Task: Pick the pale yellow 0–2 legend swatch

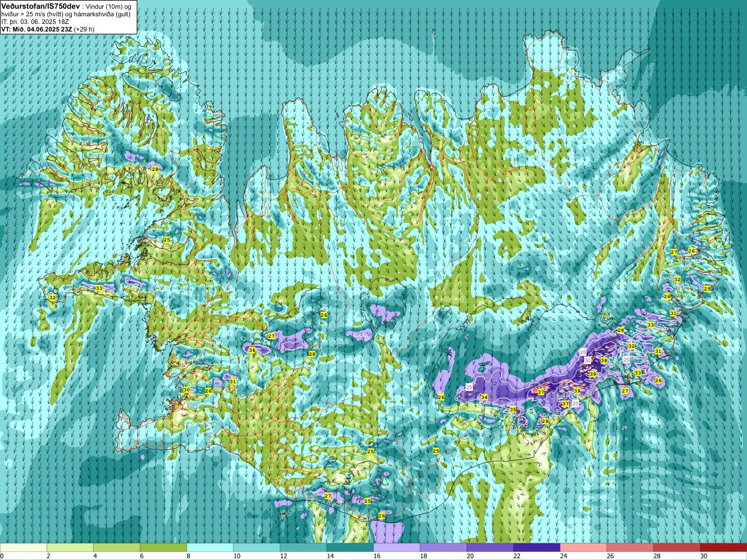Action: tap(23, 548)
